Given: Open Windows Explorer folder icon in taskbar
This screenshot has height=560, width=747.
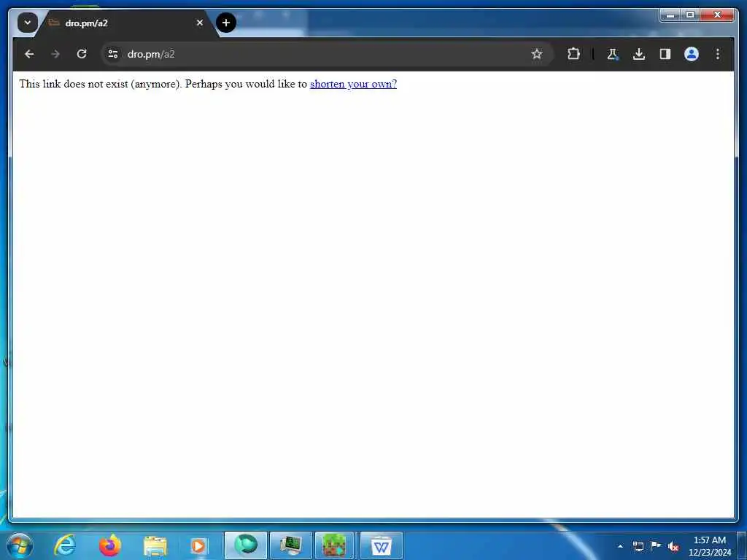Looking at the screenshot, I should [x=155, y=545].
